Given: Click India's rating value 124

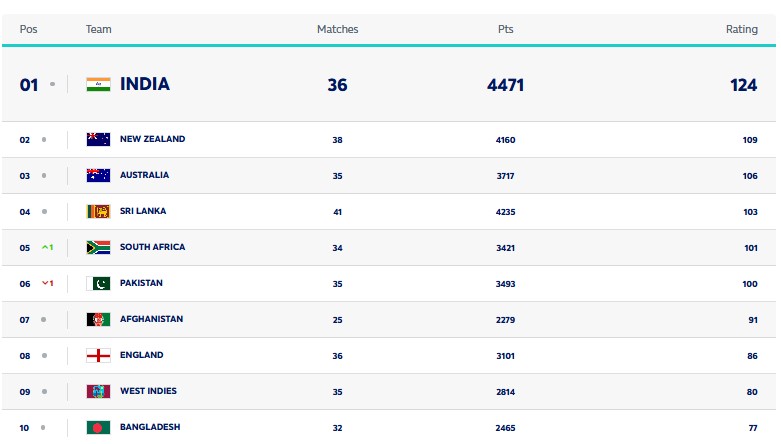Looking at the screenshot, I should 743,85.
